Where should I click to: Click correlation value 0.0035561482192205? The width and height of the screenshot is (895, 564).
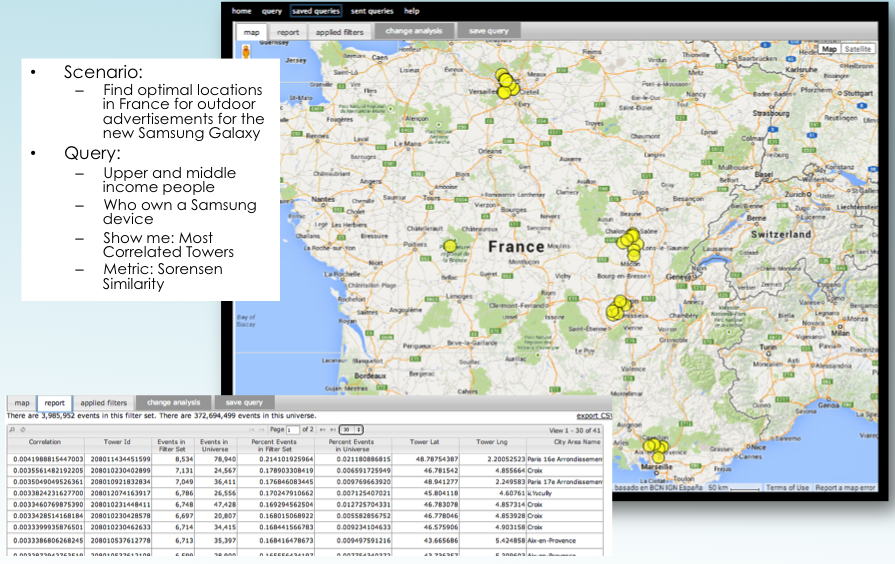pos(48,470)
